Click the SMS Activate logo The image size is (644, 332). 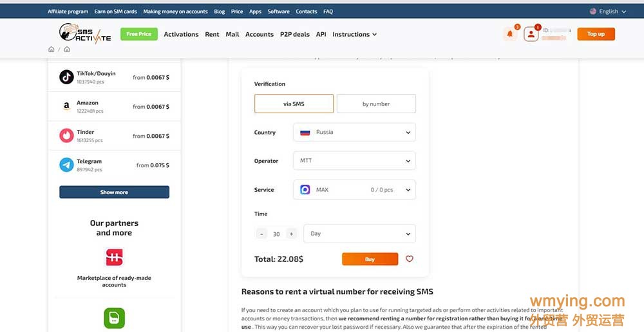tap(85, 33)
